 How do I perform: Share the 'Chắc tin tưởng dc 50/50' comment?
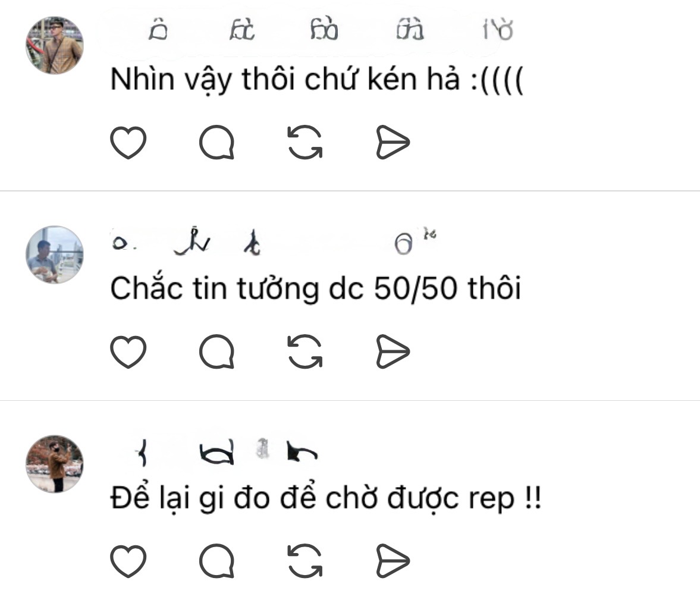(x=393, y=351)
